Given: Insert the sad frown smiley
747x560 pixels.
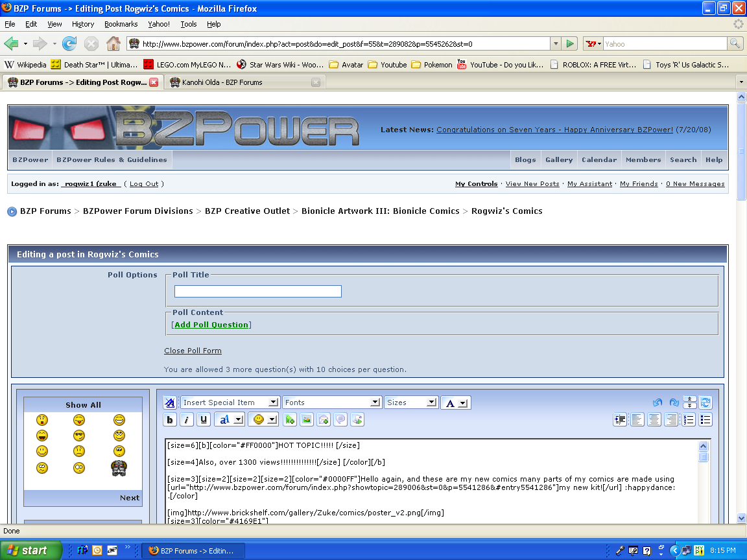Looking at the screenshot, I should [x=79, y=450].
